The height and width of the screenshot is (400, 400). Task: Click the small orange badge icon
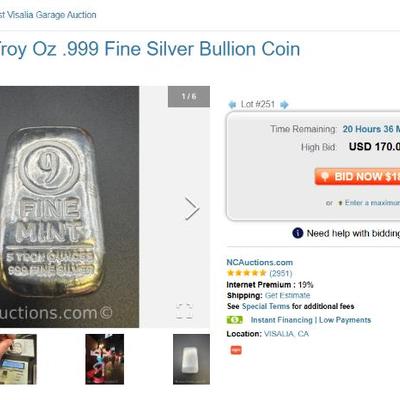[236, 350]
